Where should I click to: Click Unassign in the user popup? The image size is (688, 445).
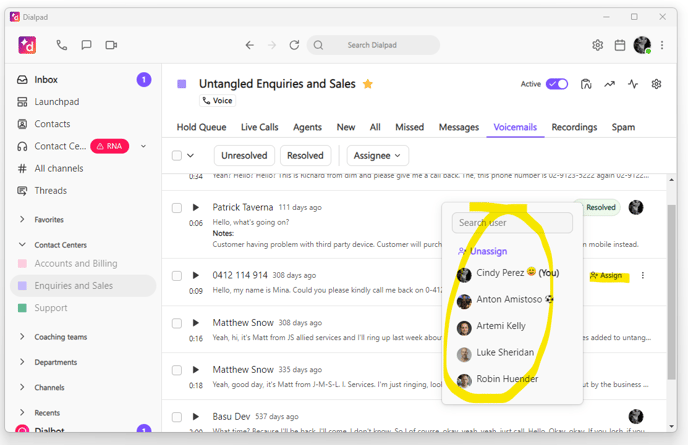pyautogui.click(x=482, y=251)
